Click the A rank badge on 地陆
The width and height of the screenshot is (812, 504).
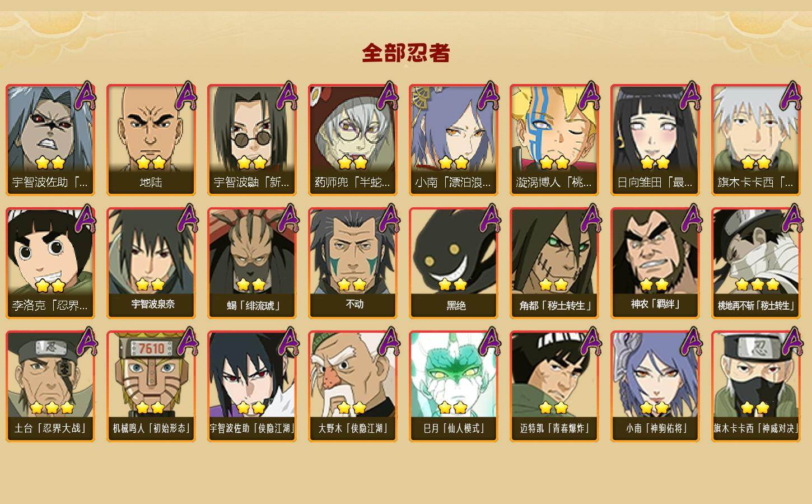pyautogui.click(x=187, y=96)
